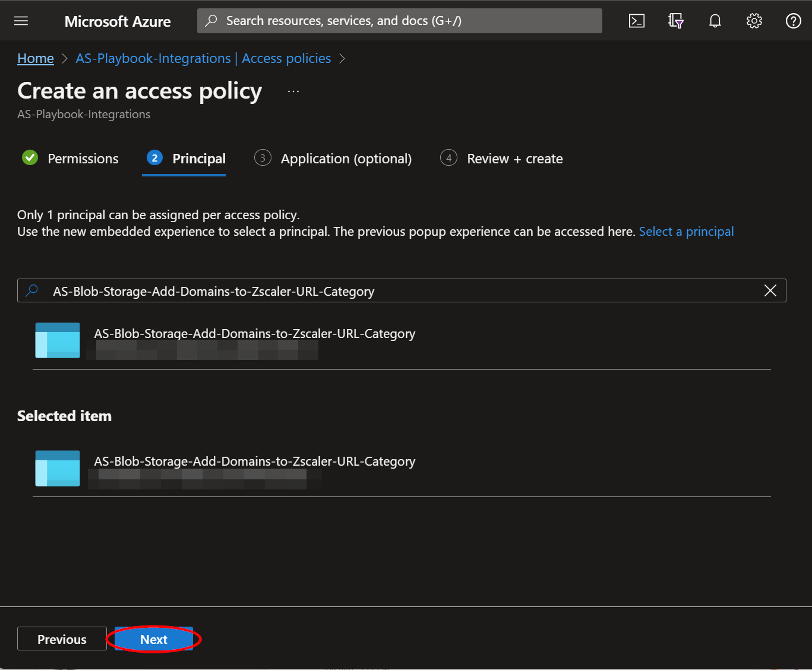Open Cloud Shell from the top bar
Viewport: 812px width, 670px height.
(x=637, y=21)
